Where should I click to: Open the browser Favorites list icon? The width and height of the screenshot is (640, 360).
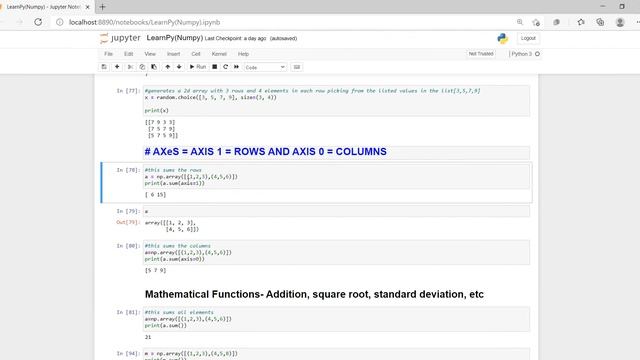click(x=581, y=22)
